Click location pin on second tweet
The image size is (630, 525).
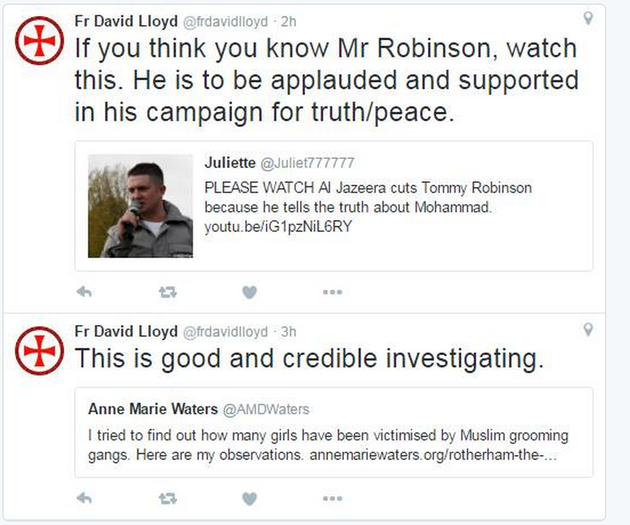coord(588,329)
